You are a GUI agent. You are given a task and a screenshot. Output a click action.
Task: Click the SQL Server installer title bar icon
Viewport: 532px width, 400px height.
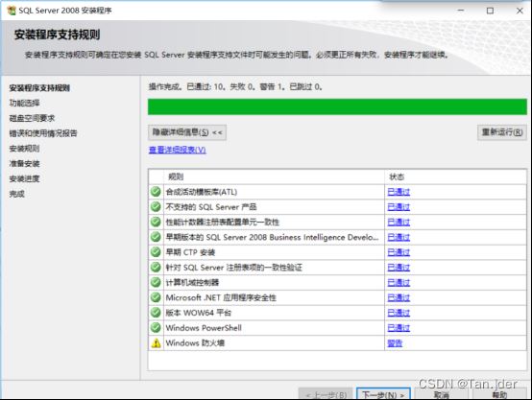click(x=12, y=11)
